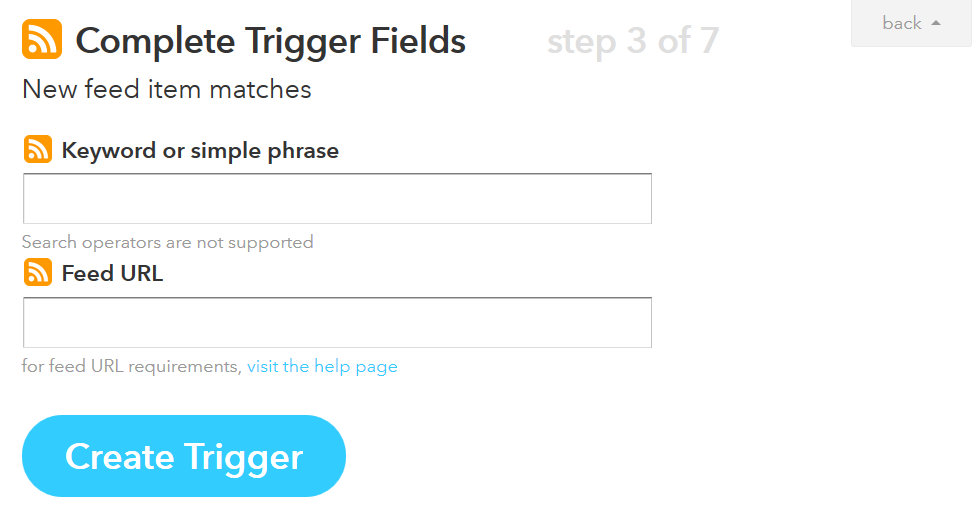Focus the Feed URL text box
Image resolution: width=975 pixels, height=515 pixels.
(337, 322)
